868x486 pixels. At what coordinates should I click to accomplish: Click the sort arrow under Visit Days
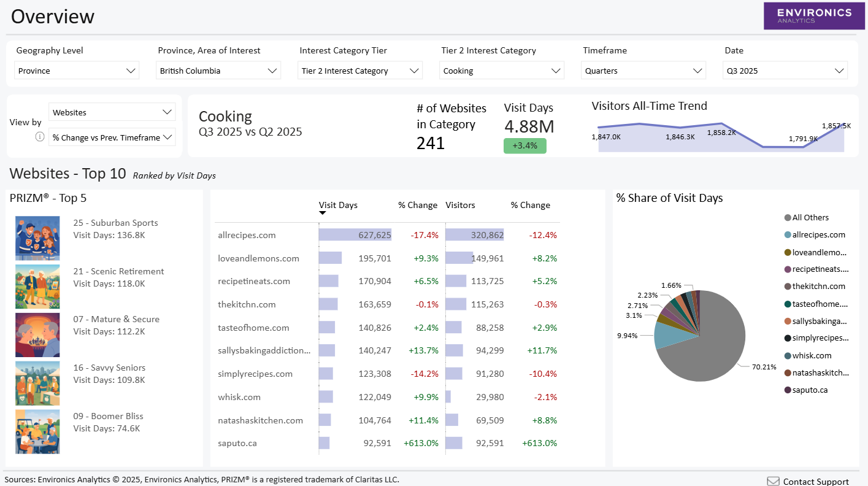322,212
